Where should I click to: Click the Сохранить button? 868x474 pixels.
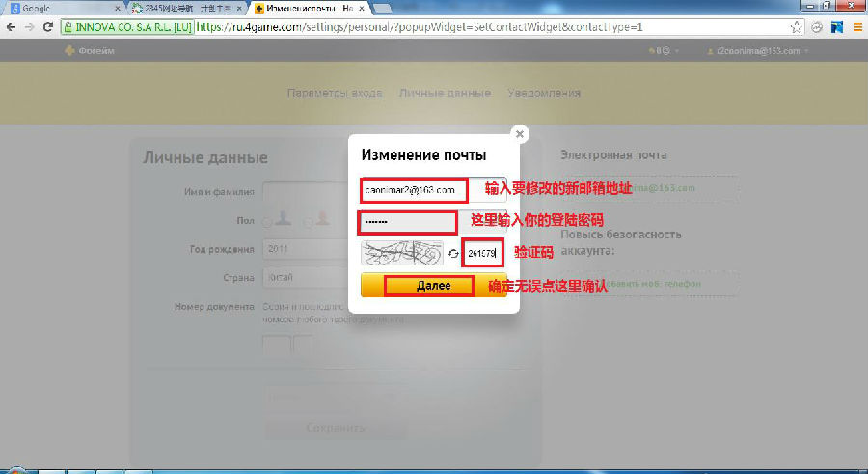336,428
